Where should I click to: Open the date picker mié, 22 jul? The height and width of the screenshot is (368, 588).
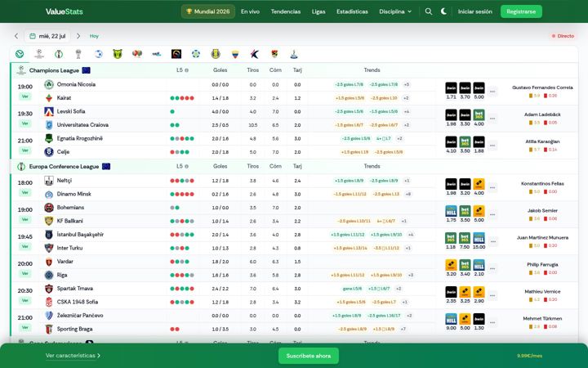(x=47, y=36)
